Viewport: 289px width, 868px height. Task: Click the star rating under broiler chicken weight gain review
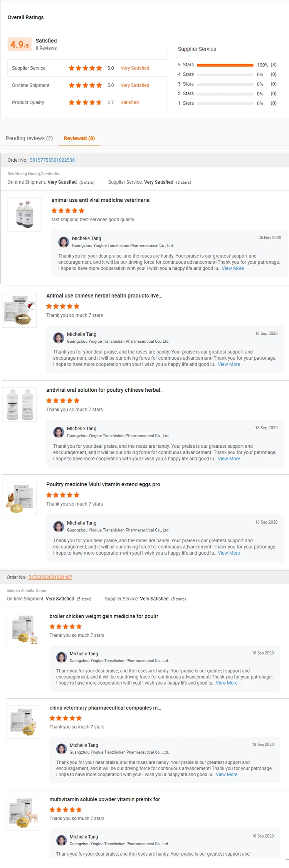tap(66, 626)
